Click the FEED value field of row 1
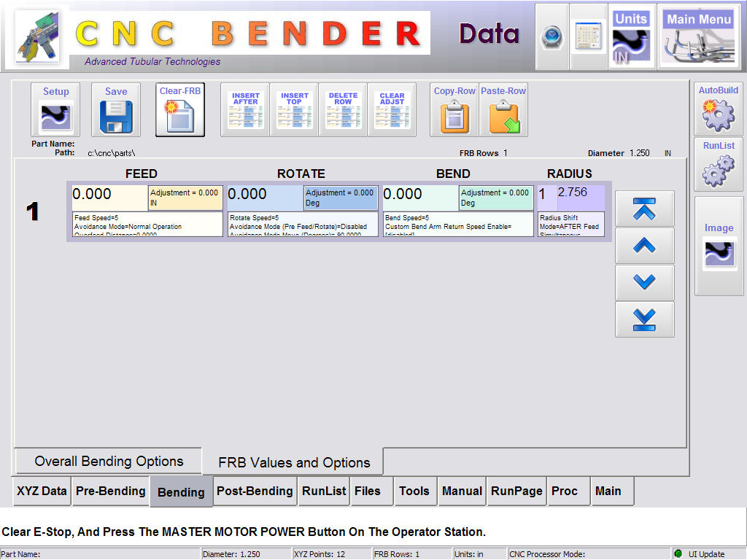Viewport: 747px width, 560px height. tap(109, 196)
